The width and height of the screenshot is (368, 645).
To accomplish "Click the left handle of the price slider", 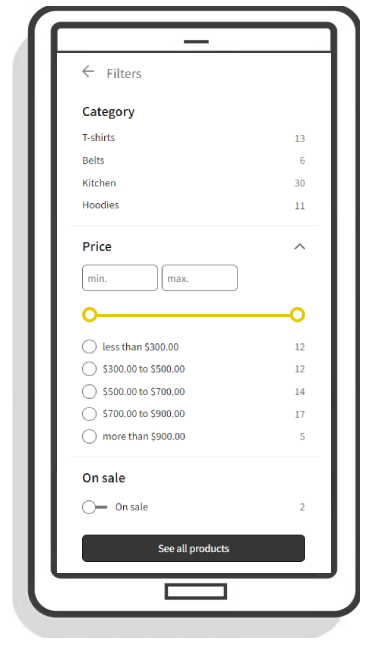I will click(89, 315).
